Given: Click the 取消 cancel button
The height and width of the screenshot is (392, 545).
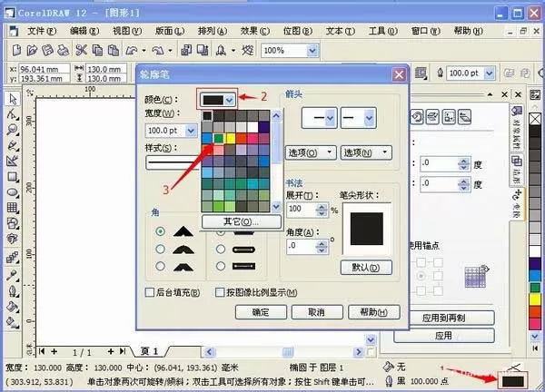Looking at the screenshot, I should click(317, 312).
